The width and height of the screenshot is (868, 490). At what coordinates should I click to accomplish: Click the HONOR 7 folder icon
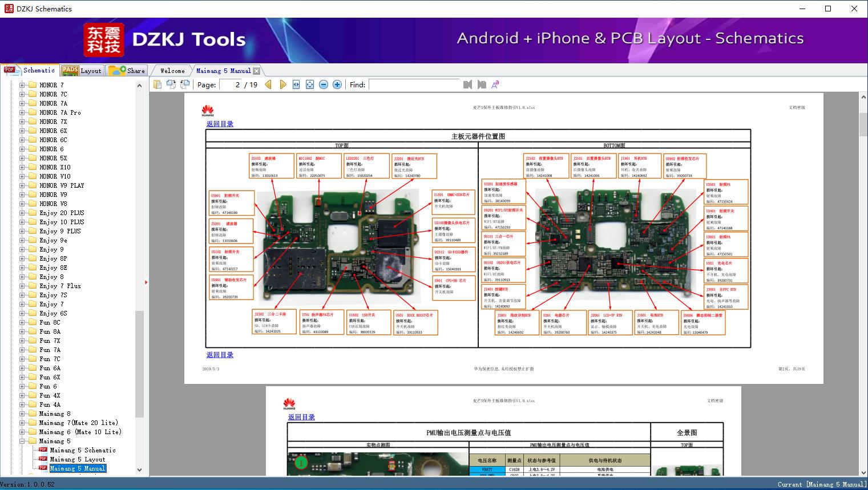(x=33, y=85)
